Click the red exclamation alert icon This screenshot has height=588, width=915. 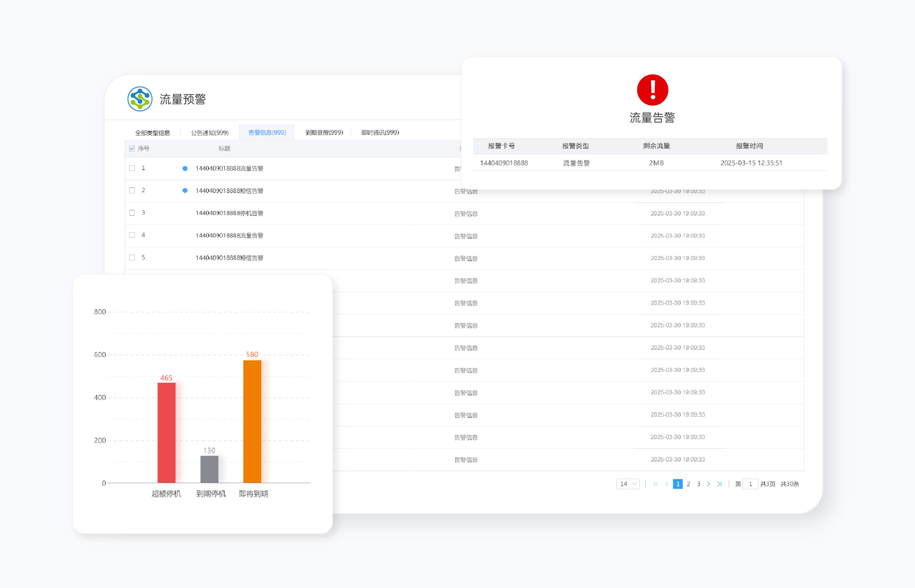pos(652,90)
